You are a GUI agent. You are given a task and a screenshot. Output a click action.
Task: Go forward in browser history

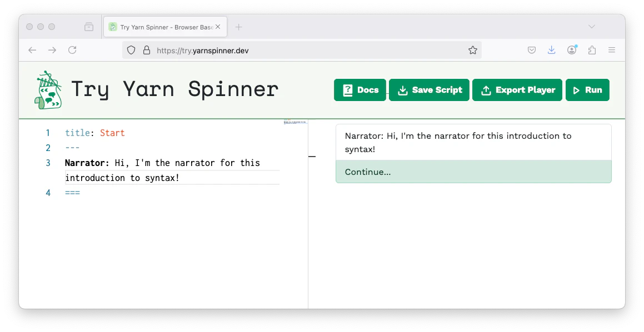pyautogui.click(x=52, y=50)
